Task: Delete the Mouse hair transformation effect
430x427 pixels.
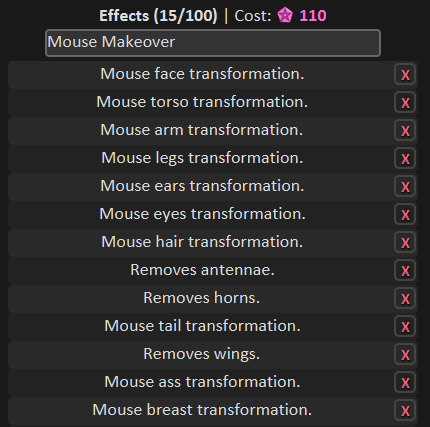Action: (x=405, y=242)
